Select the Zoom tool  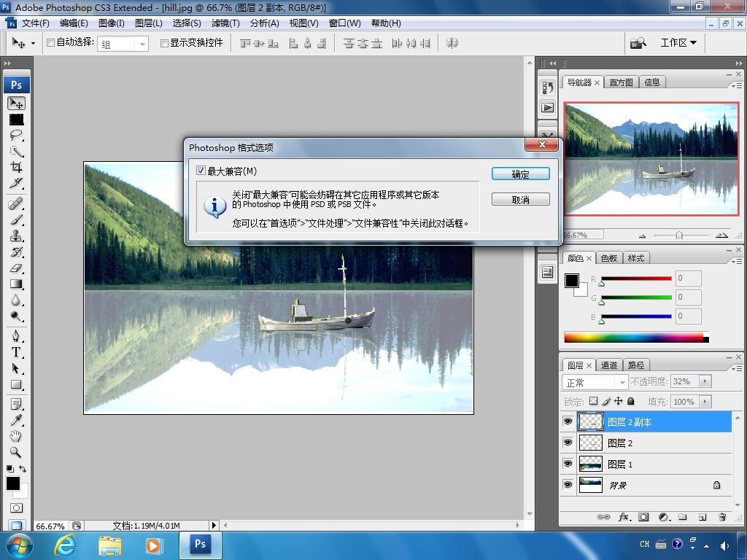[x=17, y=452]
